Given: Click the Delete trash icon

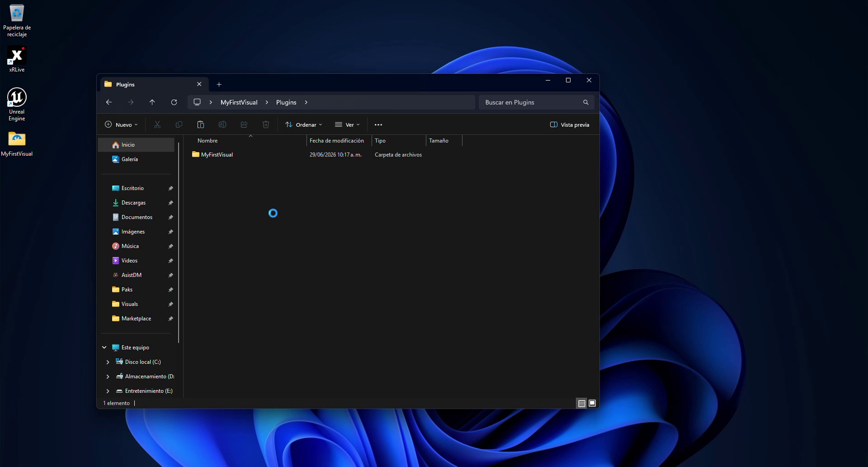Looking at the screenshot, I should [266, 124].
